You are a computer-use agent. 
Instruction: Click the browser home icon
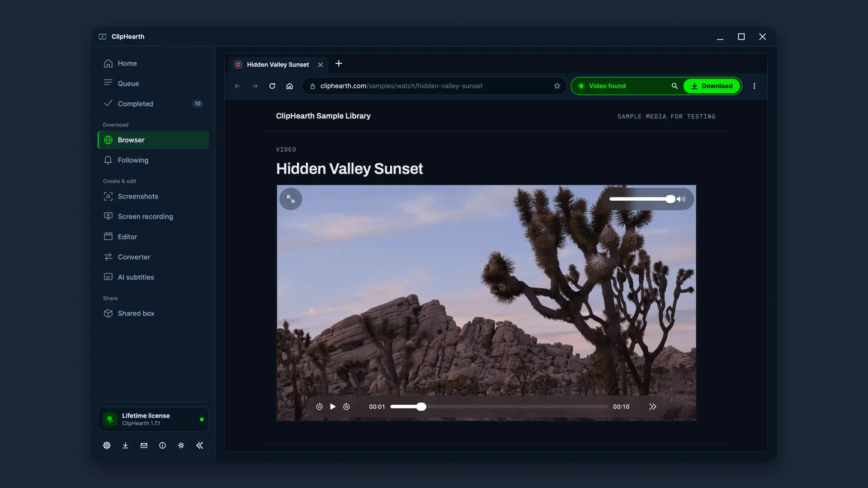pyautogui.click(x=290, y=86)
